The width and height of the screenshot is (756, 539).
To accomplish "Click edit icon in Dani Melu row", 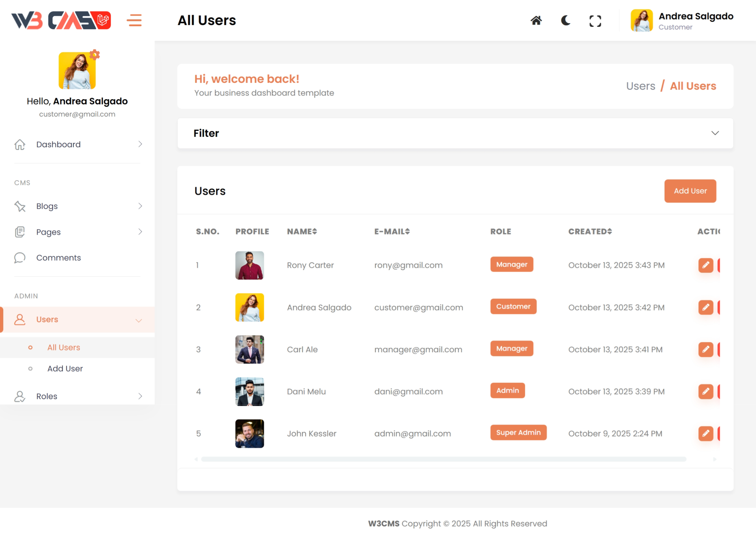I will pyautogui.click(x=705, y=392).
